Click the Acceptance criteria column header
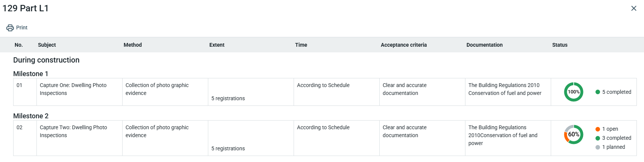 (x=403, y=45)
